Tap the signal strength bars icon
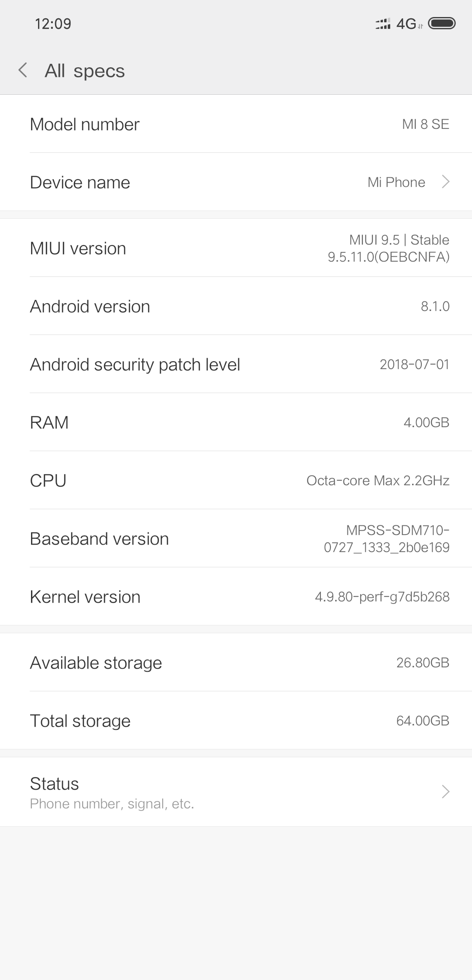The height and width of the screenshot is (980, 472). click(383, 24)
